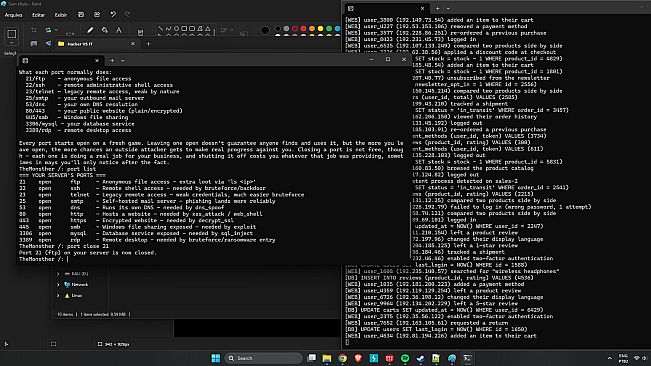Expand the Linux node in Explorer
The height and width of the screenshot is (366, 651).
58,295
